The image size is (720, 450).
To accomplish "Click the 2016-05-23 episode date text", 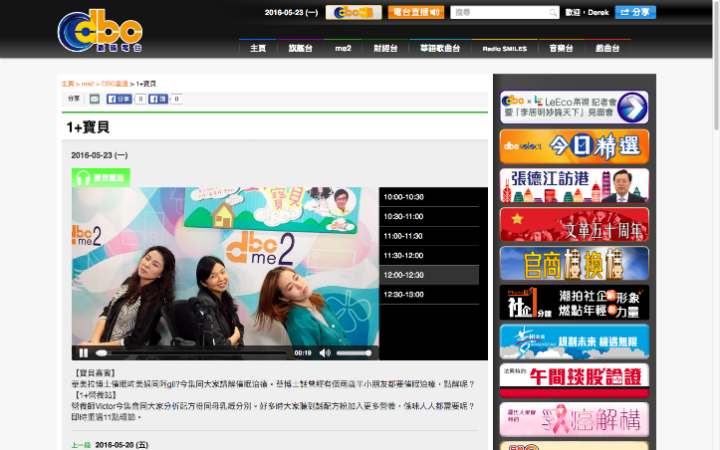I will click(99, 155).
